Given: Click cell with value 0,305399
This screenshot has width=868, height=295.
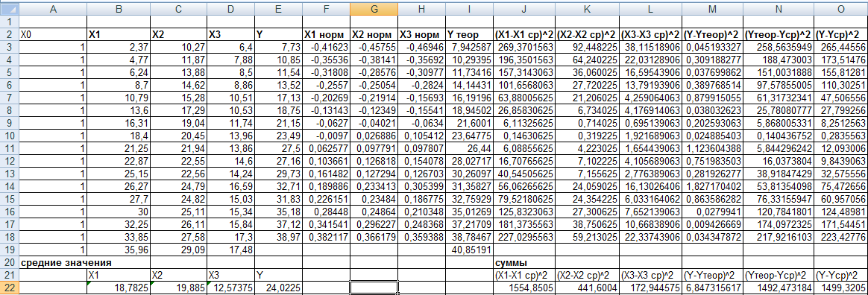Looking at the screenshot, I should pos(422,186).
